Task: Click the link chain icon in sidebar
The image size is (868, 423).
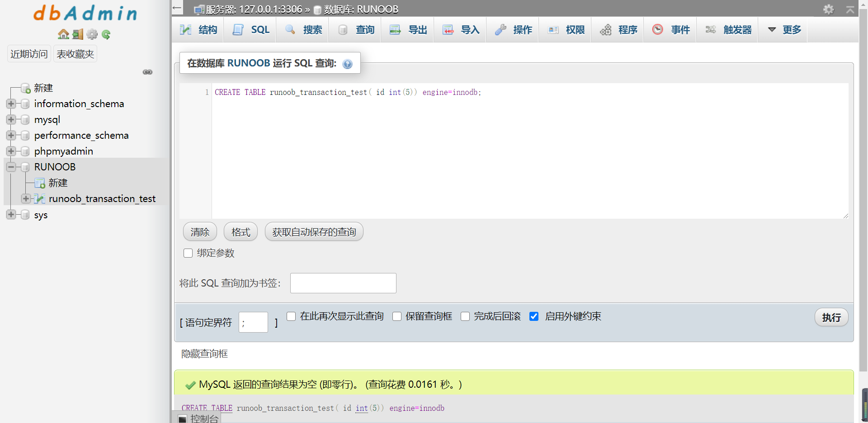Action: click(148, 72)
